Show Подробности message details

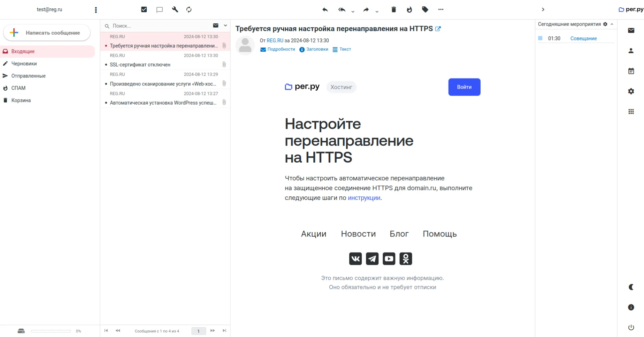(278, 49)
